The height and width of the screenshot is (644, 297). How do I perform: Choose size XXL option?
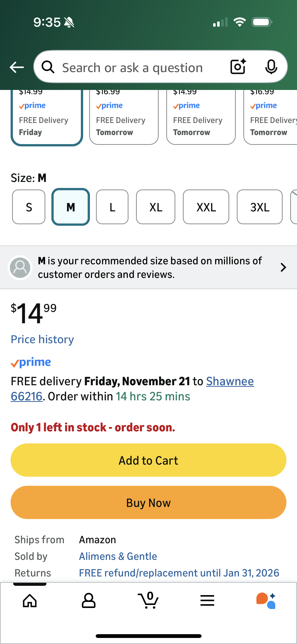pyautogui.click(x=206, y=207)
